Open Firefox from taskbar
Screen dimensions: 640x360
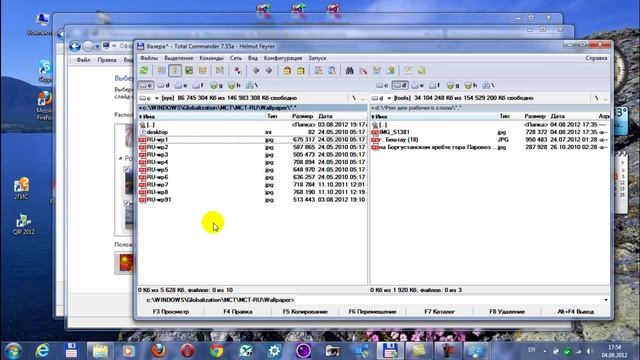click(158, 351)
